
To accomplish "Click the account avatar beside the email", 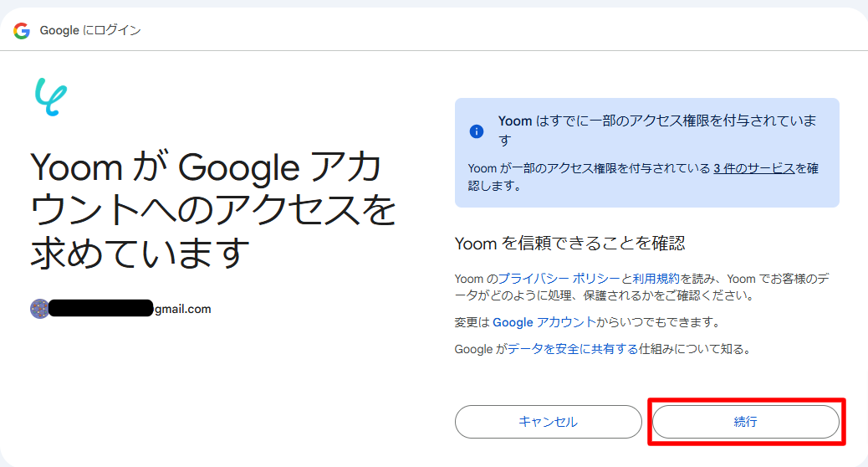I will coord(38,308).
